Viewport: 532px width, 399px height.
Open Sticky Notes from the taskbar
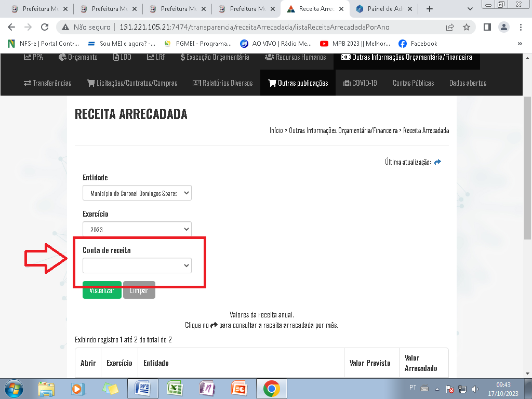coord(110,389)
